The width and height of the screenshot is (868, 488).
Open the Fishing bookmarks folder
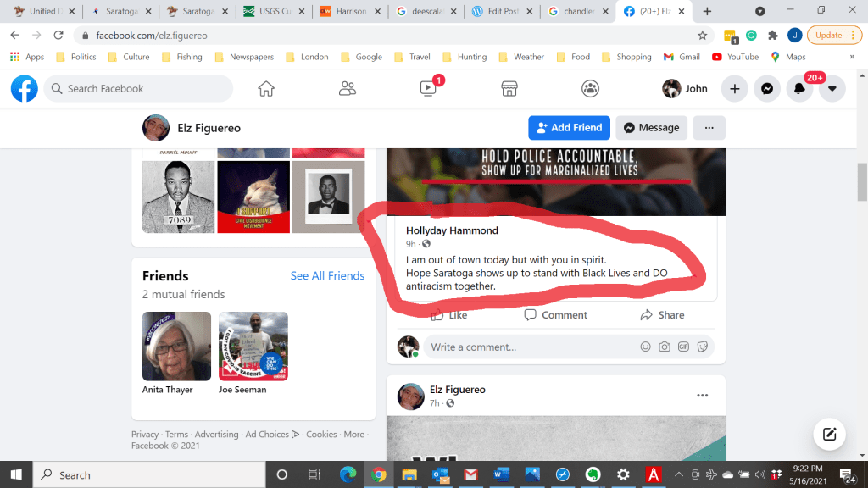click(x=182, y=57)
